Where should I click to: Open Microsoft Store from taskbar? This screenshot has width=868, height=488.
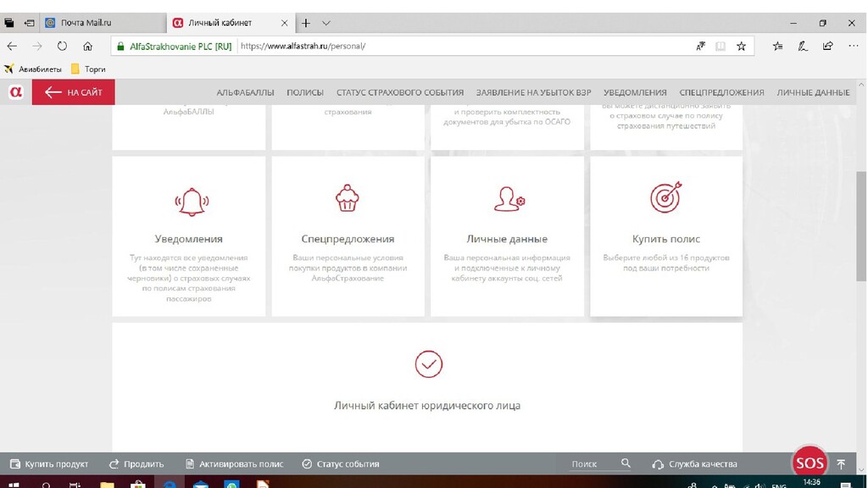(x=138, y=484)
